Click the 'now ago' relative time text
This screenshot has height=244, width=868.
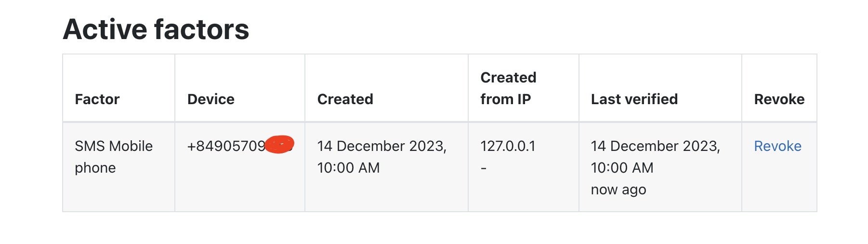pos(618,190)
